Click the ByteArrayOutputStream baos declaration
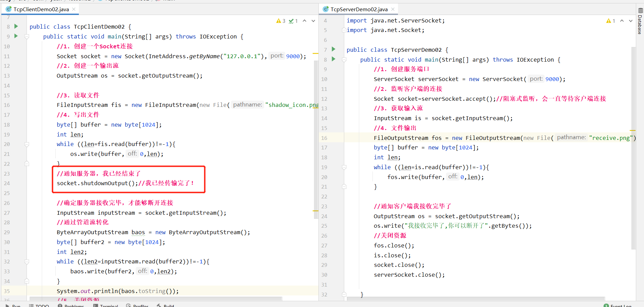 (153, 232)
